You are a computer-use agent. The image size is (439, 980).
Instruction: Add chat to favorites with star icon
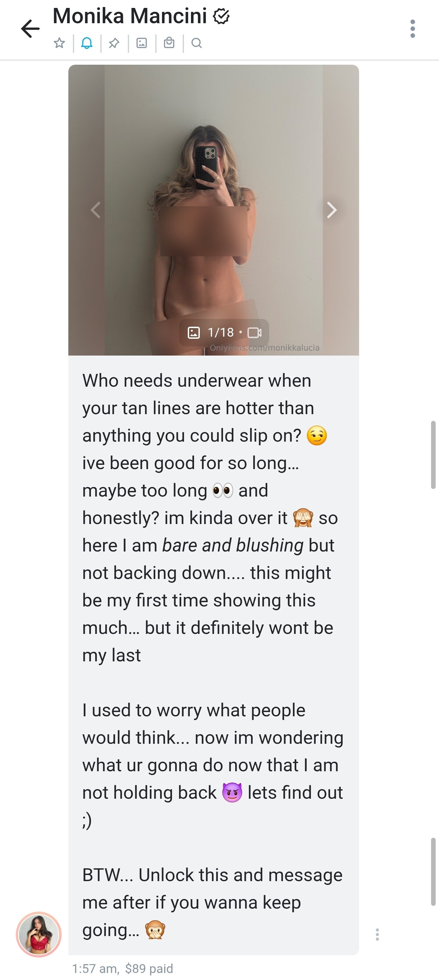[59, 43]
